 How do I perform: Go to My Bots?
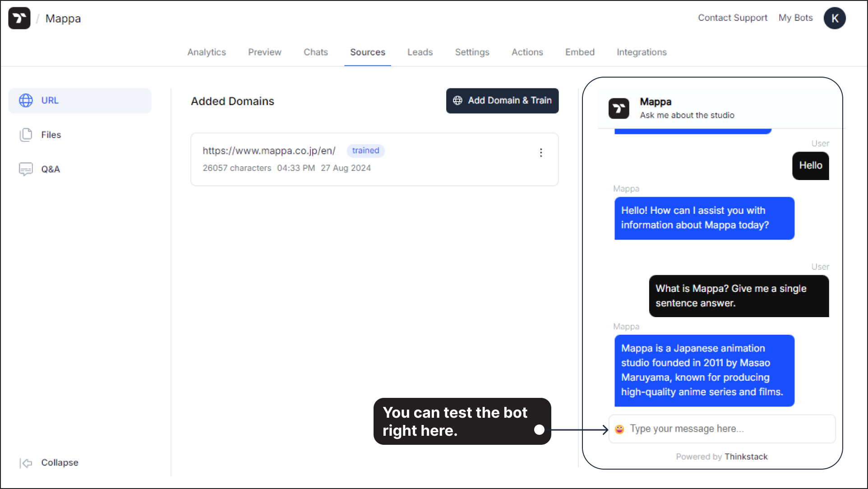796,18
